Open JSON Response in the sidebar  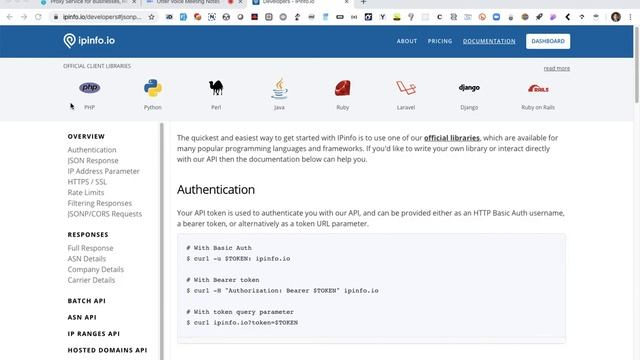[93, 160]
